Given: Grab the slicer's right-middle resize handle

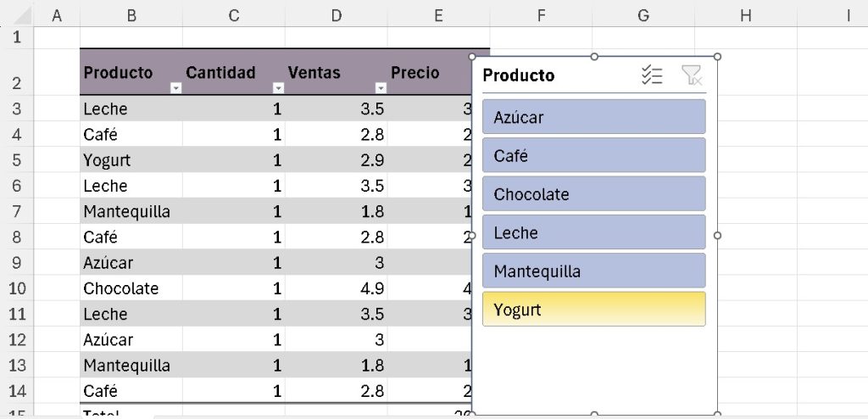Looking at the screenshot, I should pos(718,236).
